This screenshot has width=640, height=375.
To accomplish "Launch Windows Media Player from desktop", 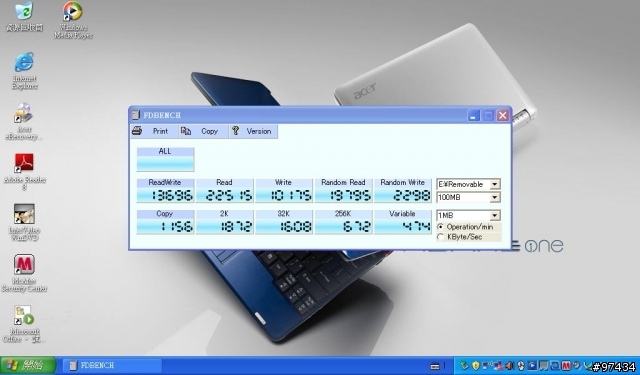I will [x=73, y=20].
